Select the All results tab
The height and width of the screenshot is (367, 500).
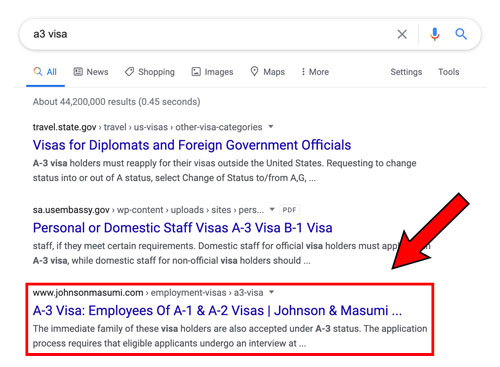click(45, 72)
